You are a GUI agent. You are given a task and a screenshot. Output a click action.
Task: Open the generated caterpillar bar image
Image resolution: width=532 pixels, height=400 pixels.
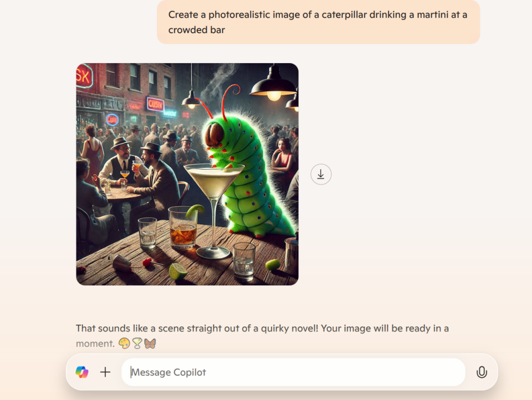[187, 175]
